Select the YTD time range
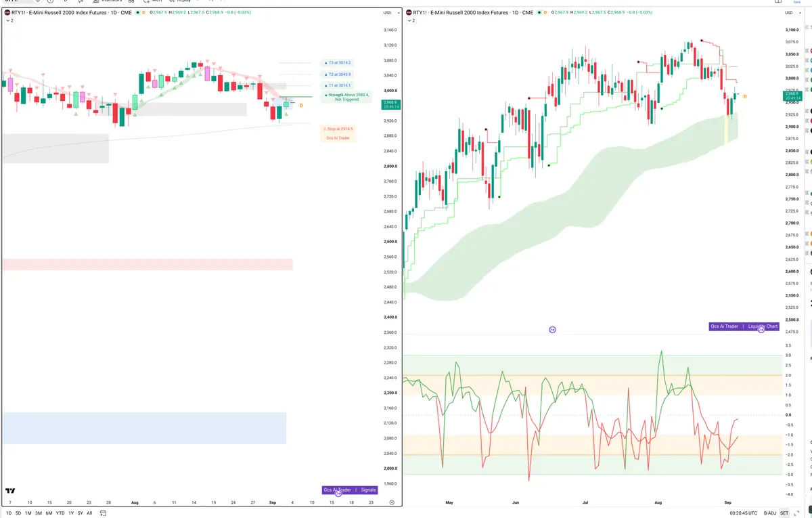This screenshot has height=518, width=812. 60,513
